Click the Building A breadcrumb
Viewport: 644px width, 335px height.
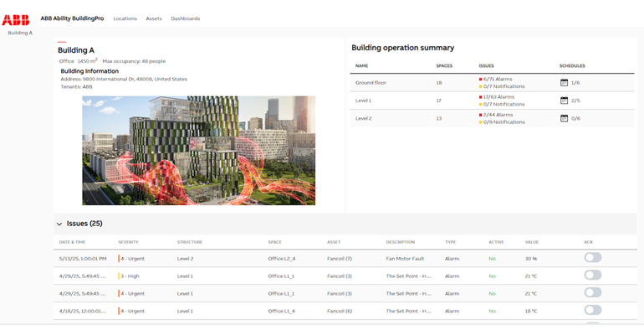[20, 33]
